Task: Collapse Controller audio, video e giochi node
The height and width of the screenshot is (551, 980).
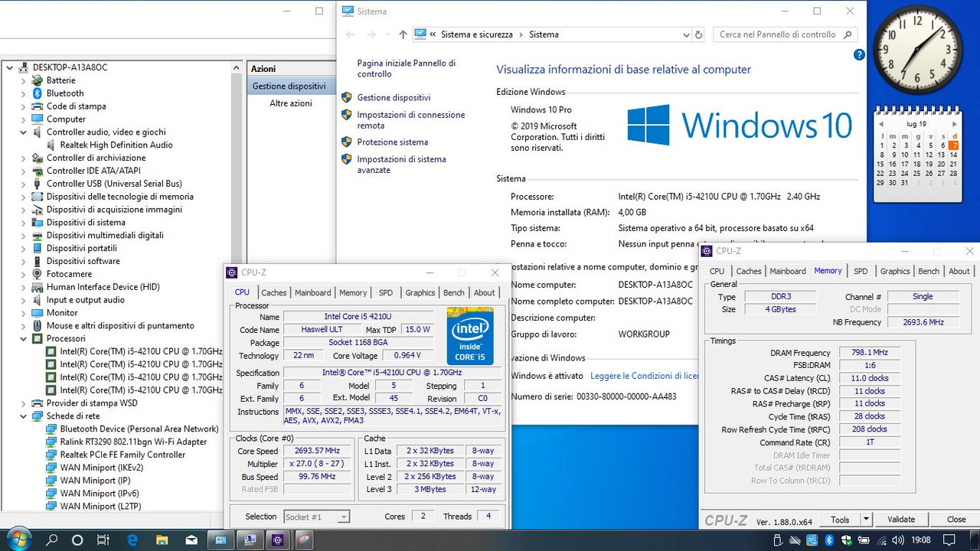Action: pyautogui.click(x=24, y=132)
